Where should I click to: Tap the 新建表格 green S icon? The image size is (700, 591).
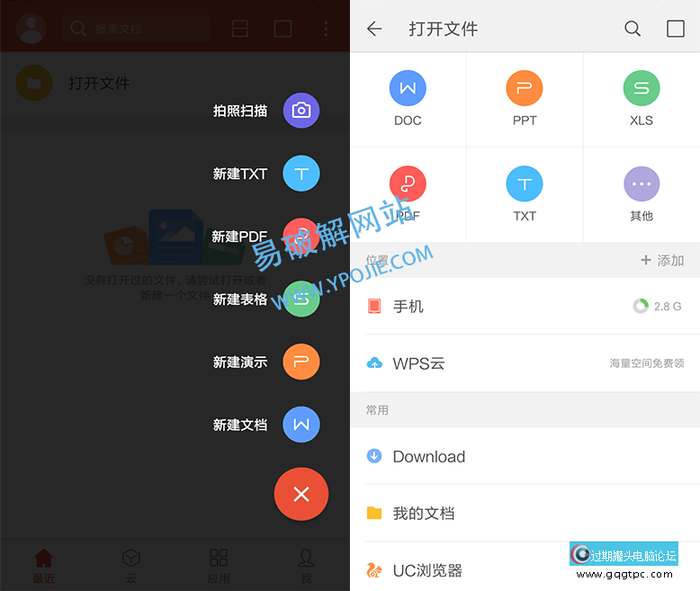(301, 299)
